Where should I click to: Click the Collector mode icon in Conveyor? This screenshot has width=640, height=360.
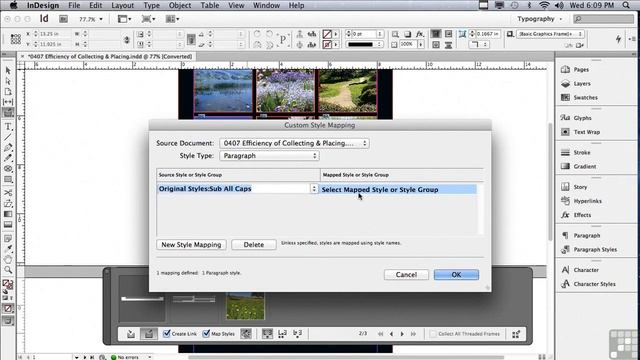131,334
